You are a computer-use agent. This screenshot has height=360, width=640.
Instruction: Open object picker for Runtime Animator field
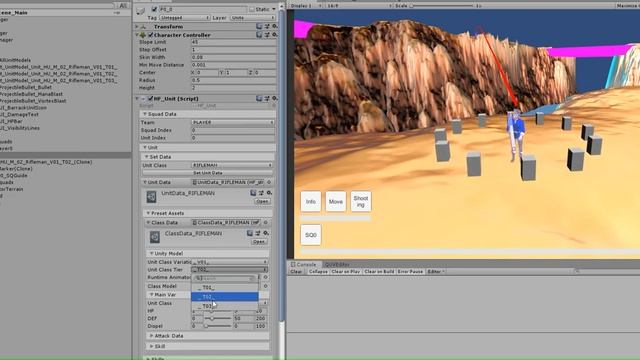point(265,277)
